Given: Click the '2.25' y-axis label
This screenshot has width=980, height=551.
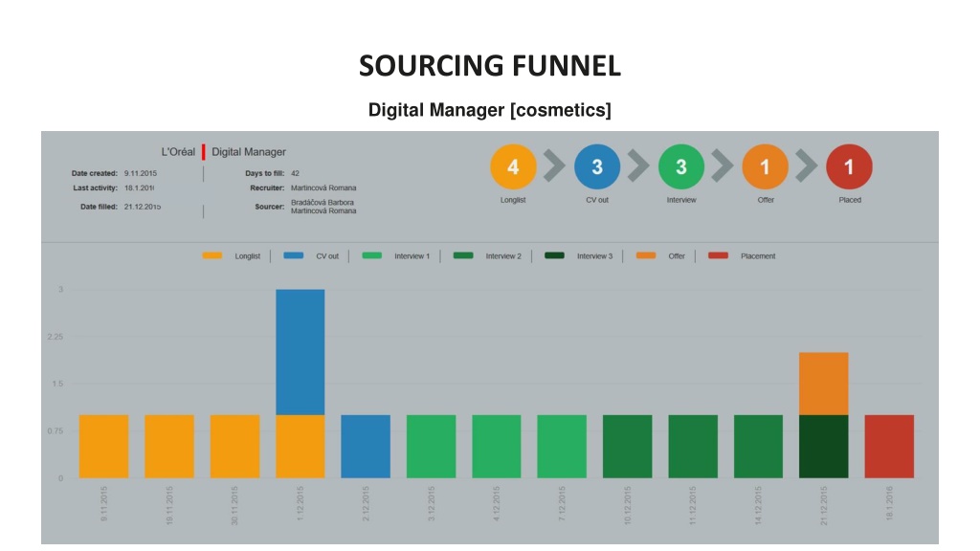Looking at the screenshot, I should click(x=56, y=337).
